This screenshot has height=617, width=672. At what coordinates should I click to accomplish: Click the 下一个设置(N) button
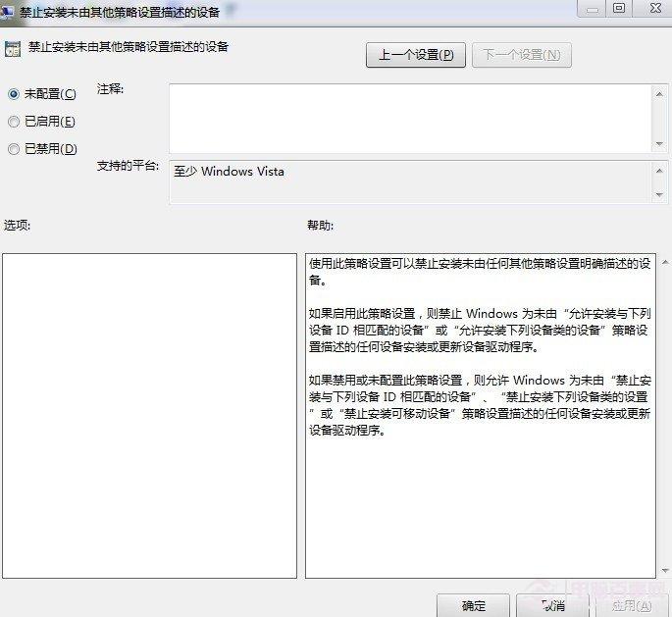[522, 55]
